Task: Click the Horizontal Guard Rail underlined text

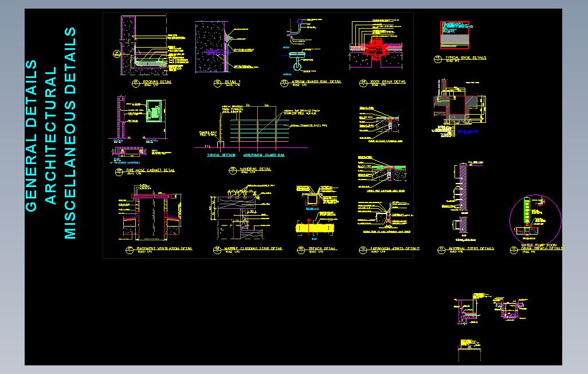Action: pyautogui.click(x=264, y=155)
